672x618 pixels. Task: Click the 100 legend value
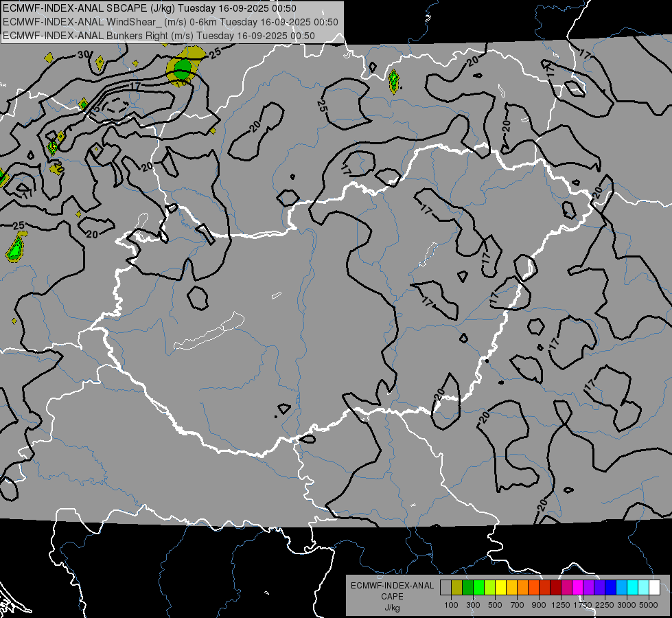(451, 605)
